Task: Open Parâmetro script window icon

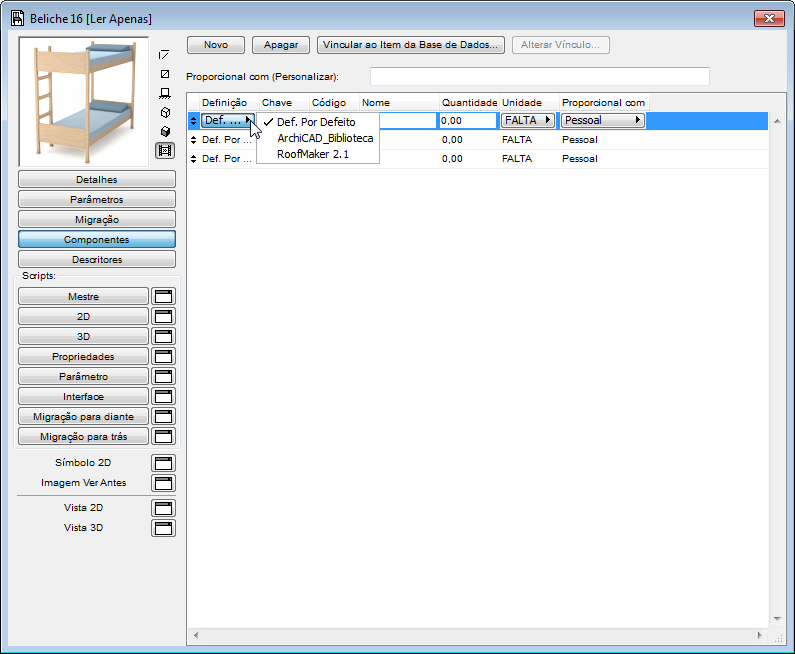Action: 163,377
